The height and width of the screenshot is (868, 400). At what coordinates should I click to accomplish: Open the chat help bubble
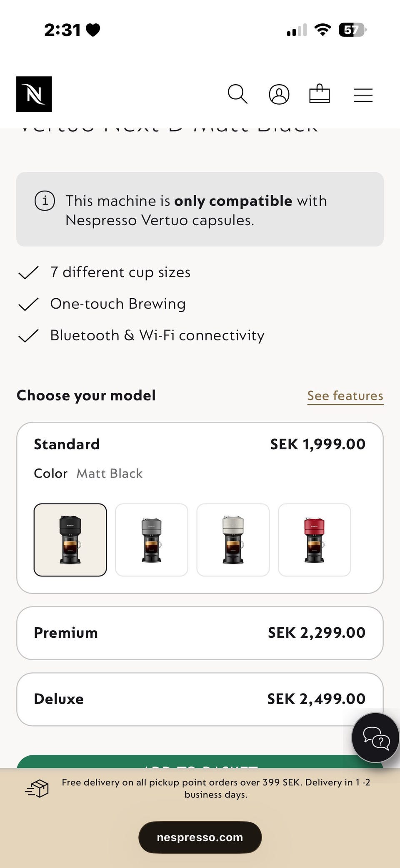(x=375, y=738)
